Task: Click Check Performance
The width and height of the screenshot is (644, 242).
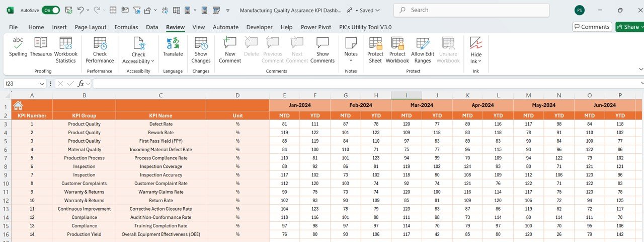Action: (x=100, y=49)
